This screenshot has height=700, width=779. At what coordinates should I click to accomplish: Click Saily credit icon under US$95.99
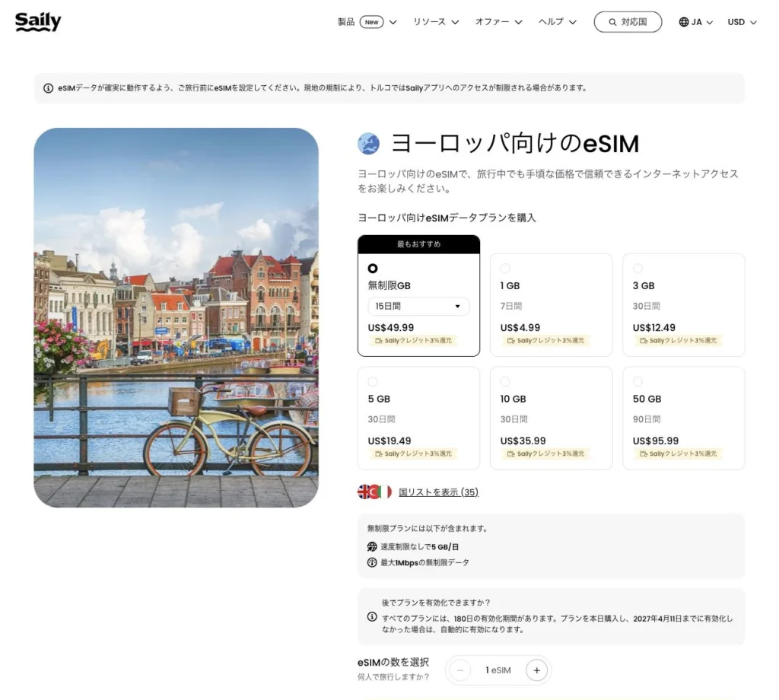pyautogui.click(x=644, y=454)
